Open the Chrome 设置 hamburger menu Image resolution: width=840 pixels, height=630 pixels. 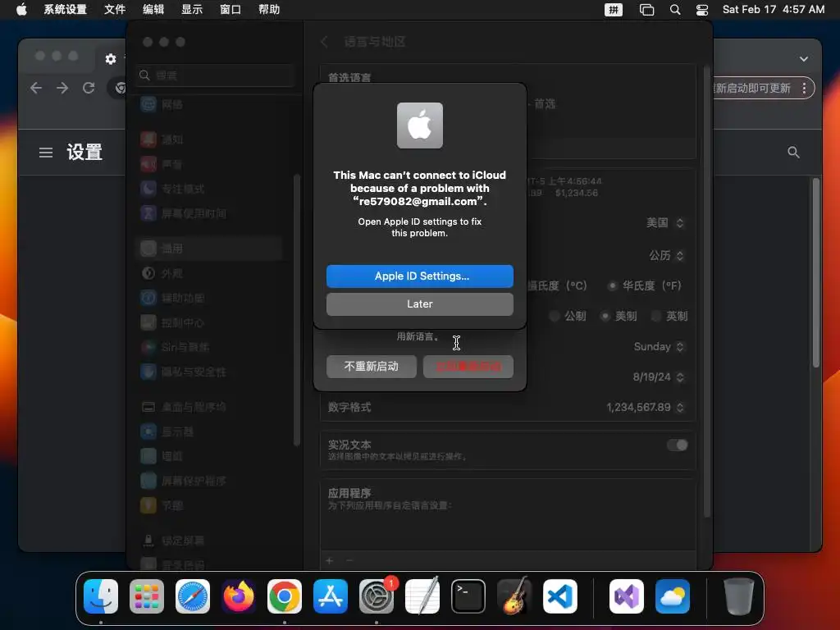tap(46, 153)
